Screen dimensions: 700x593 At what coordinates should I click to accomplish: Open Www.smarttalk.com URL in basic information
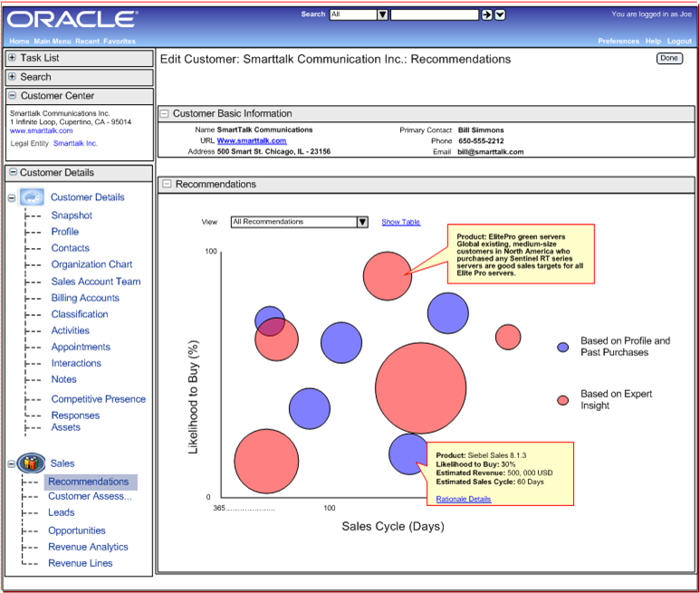point(252,140)
